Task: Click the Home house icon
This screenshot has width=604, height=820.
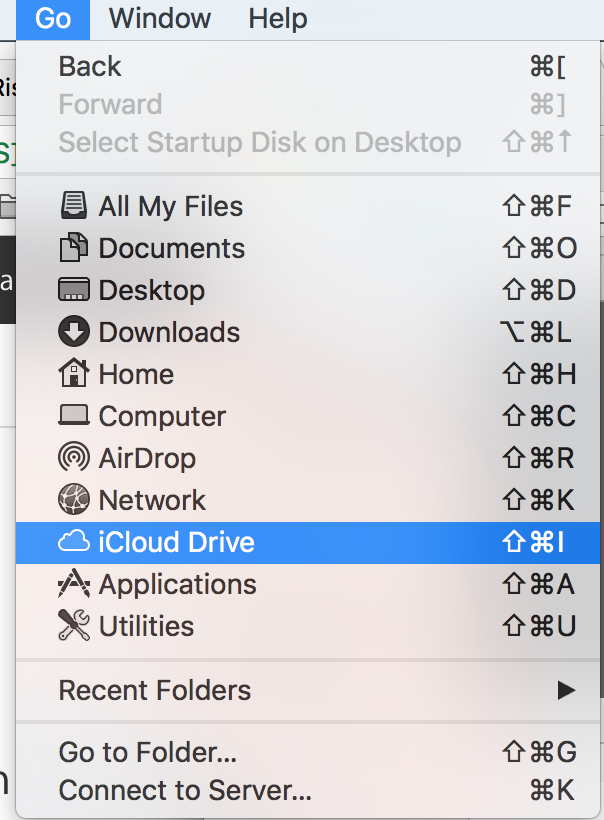Action: 74,374
